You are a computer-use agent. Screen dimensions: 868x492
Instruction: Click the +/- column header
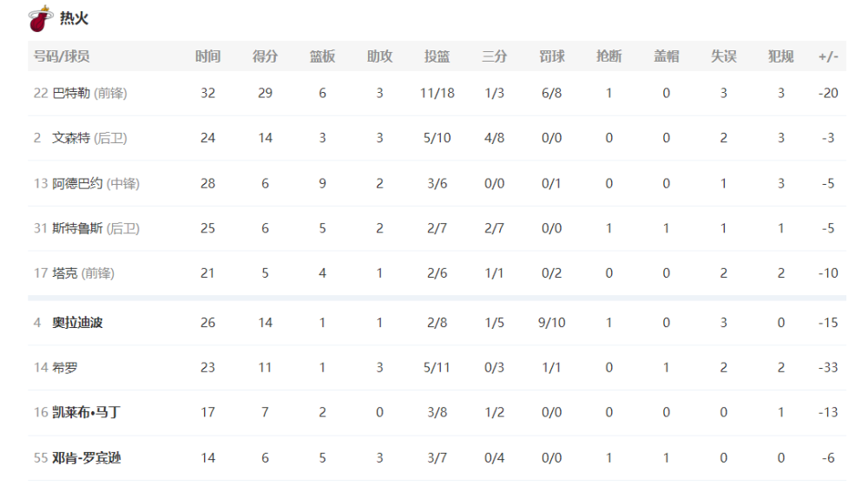tap(828, 56)
